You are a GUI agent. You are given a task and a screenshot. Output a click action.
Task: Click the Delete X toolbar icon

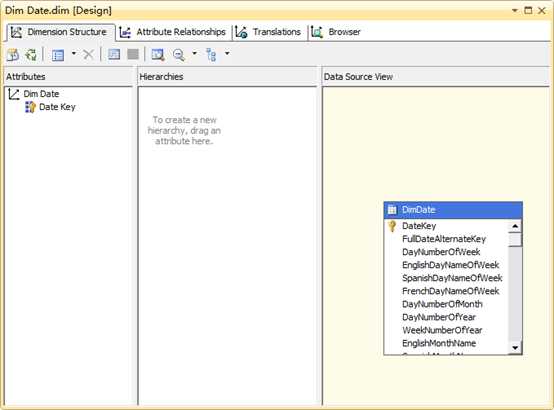tap(88, 55)
